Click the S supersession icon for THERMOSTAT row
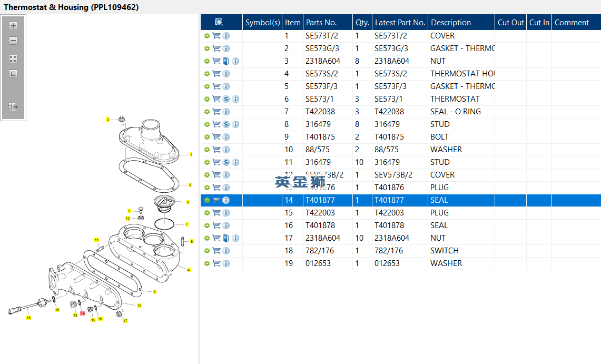 pos(226,99)
